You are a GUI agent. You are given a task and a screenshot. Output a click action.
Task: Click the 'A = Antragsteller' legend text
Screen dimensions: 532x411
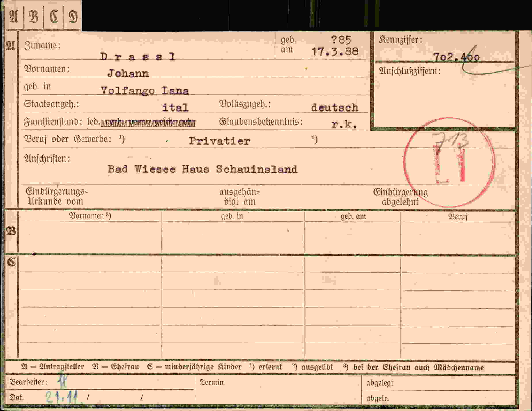click(53, 367)
